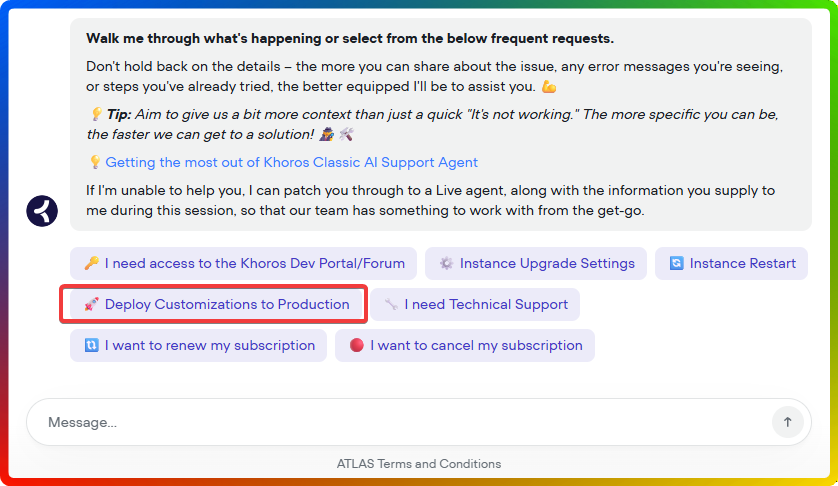
Task: Focus the Message input field
Action: 400,422
